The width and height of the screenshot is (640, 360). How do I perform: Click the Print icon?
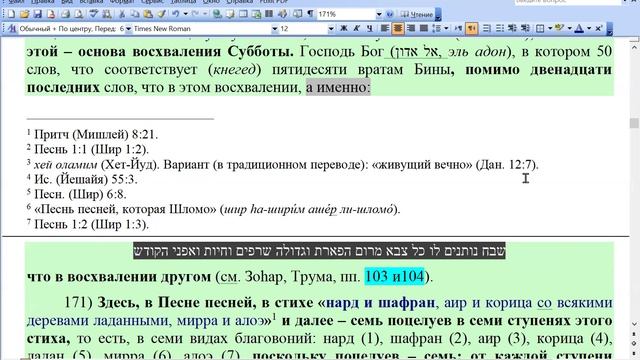65,14
